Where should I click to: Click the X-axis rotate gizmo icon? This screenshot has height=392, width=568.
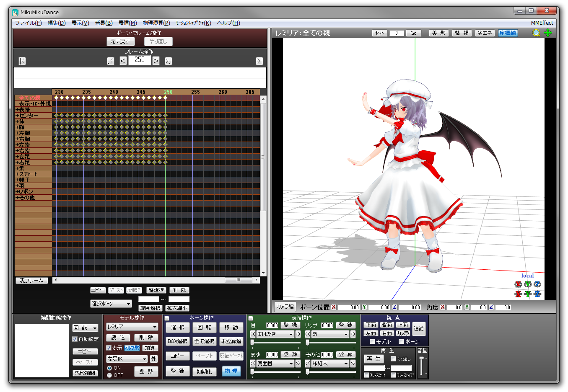[x=518, y=284]
